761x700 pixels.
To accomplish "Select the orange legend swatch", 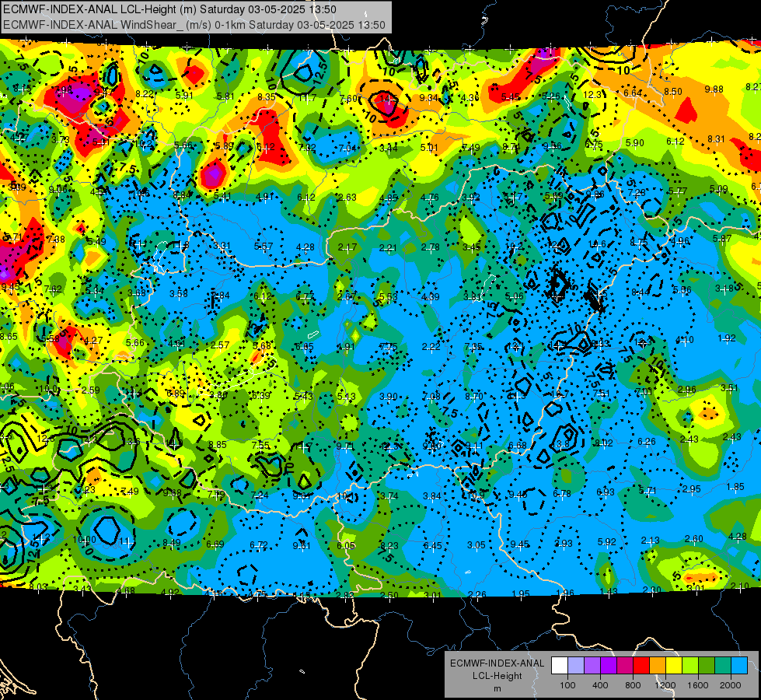I will tap(658, 666).
